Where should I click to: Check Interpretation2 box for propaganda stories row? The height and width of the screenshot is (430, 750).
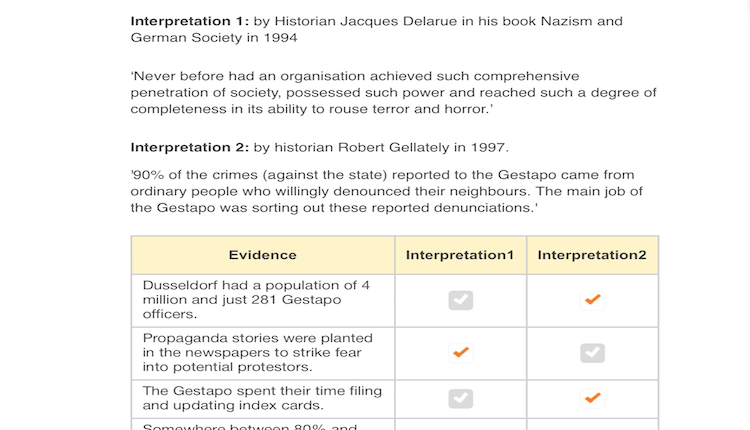click(592, 353)
